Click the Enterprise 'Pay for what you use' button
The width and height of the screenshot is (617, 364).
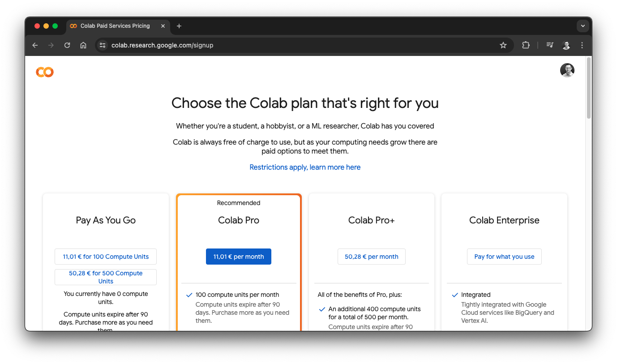504,257
